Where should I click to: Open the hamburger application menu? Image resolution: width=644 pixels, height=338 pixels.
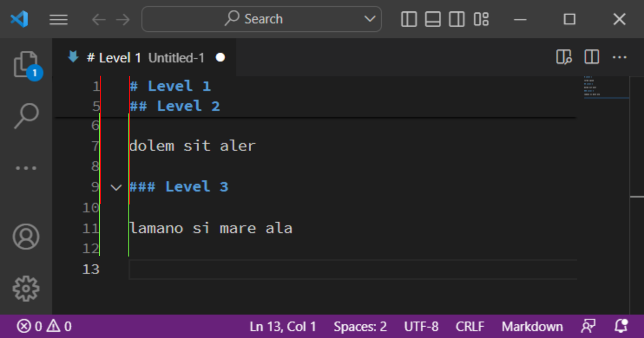[x=59, y=19]
